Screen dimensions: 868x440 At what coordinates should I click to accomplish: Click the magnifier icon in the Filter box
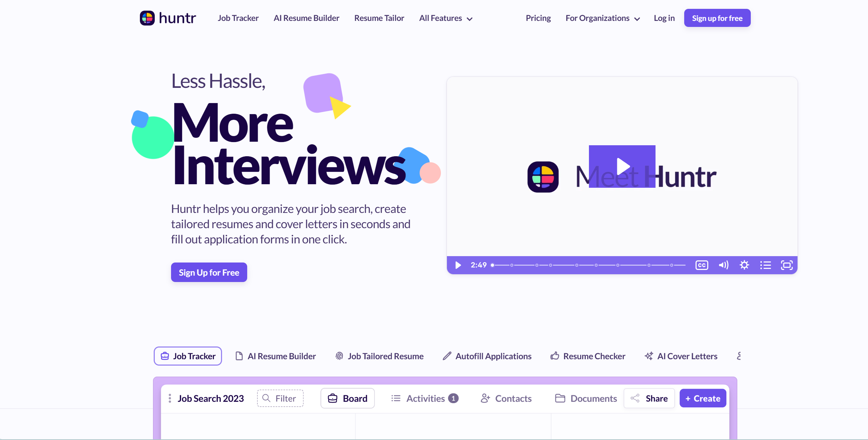(x=266, y=398)
